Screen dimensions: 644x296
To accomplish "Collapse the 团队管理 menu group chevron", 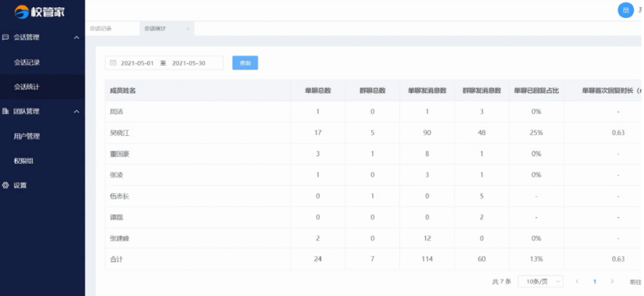I will pos(77,111).
